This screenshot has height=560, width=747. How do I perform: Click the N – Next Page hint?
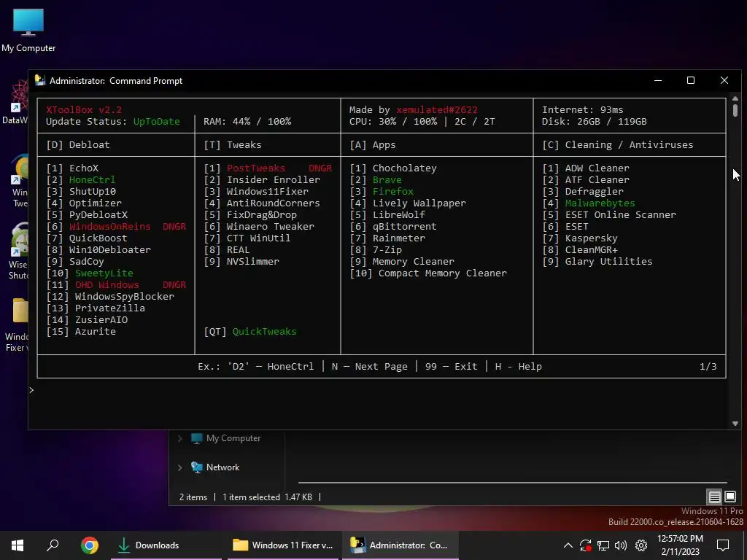370,367
